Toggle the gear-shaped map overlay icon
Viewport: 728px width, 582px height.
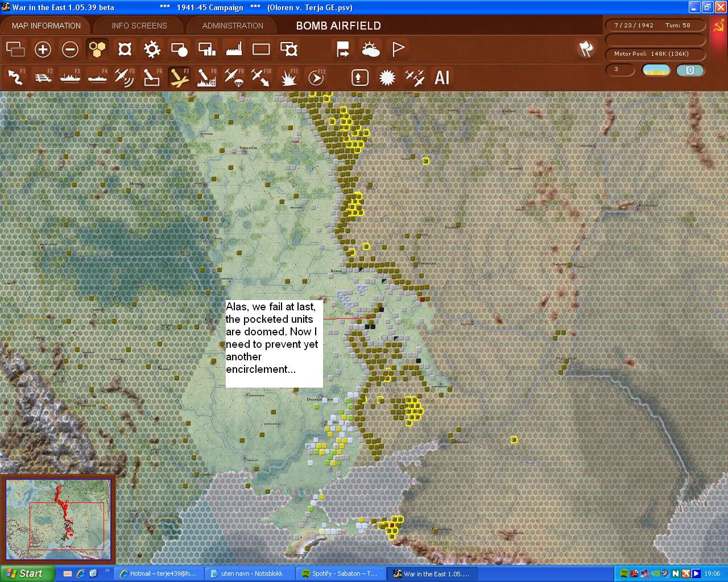click(x=152, y=49)
